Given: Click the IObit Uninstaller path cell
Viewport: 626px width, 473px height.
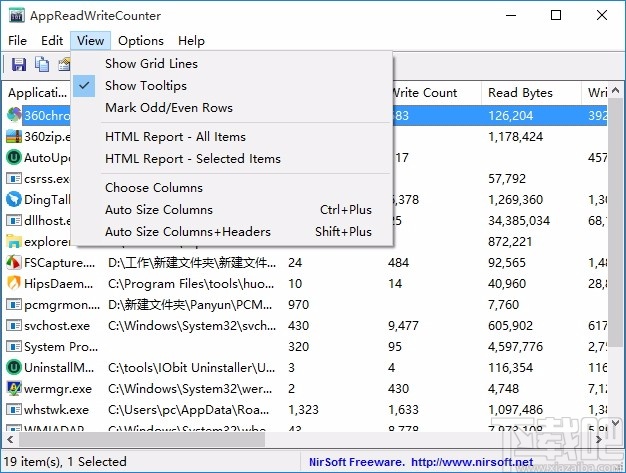Looking at the screenshot, I should coord(191,368).
